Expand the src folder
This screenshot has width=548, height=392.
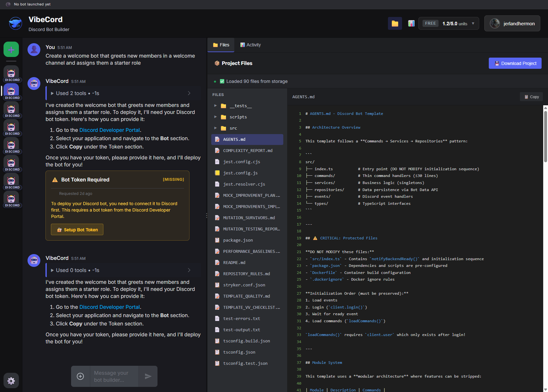coord(215,128)
